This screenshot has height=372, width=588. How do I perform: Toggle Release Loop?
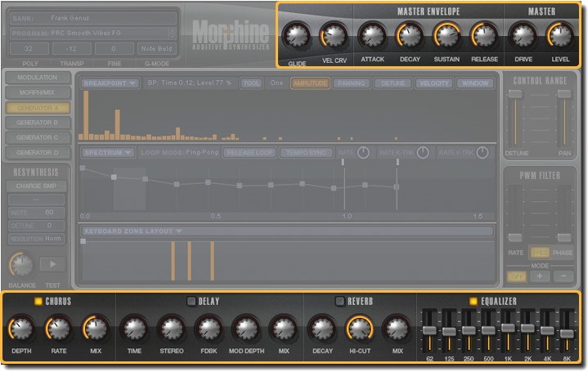[249, 153]
